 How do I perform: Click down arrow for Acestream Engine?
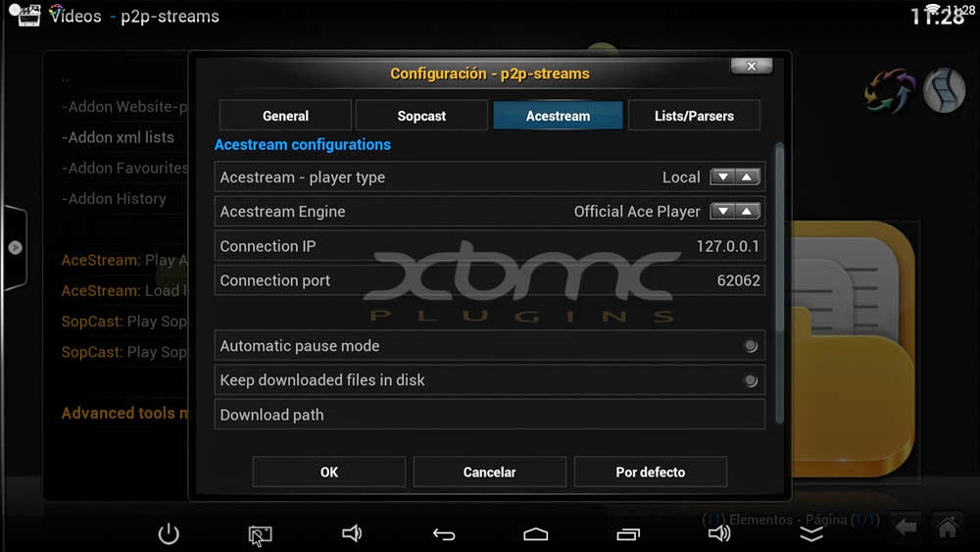(x=722, y=212)
